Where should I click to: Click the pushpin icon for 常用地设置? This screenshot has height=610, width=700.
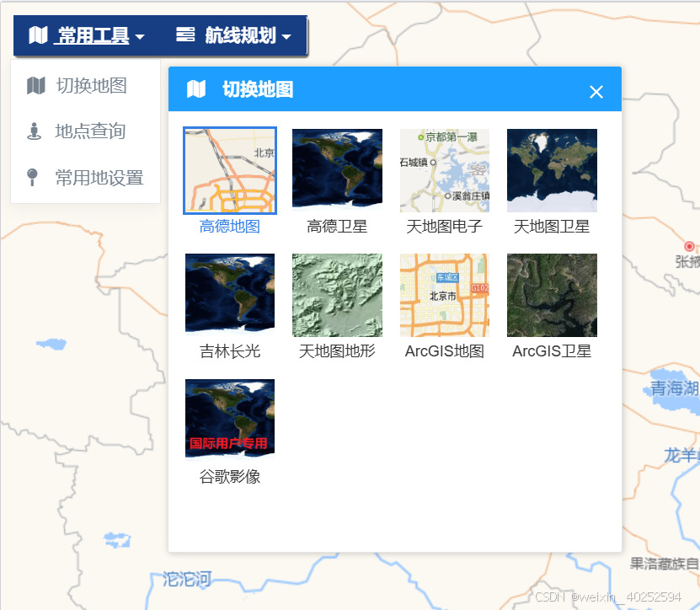coord(32,177)
